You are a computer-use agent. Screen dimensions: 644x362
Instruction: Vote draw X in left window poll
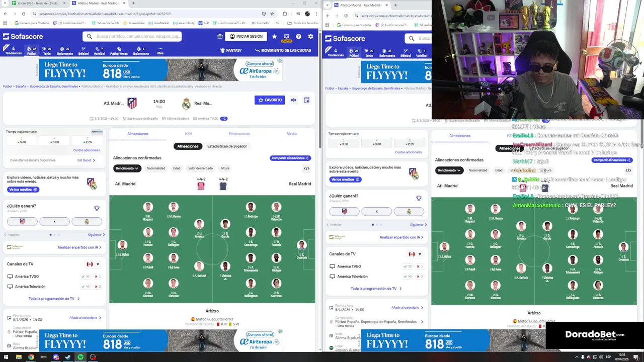coord(54,221)
